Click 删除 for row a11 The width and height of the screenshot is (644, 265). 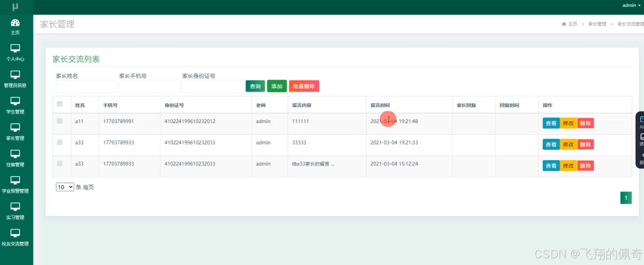click(x=585, y=123)
